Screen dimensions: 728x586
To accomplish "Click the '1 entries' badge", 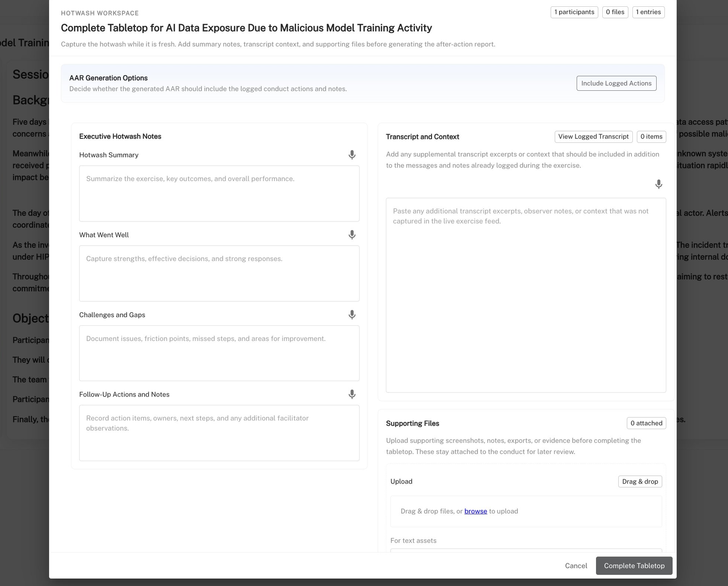I will point(648,12).
